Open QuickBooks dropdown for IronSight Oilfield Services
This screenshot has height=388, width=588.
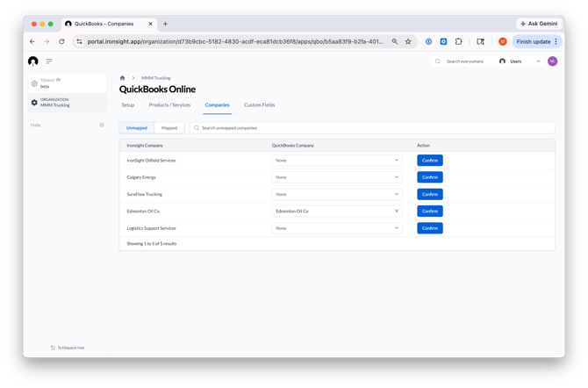coord(337,161)
